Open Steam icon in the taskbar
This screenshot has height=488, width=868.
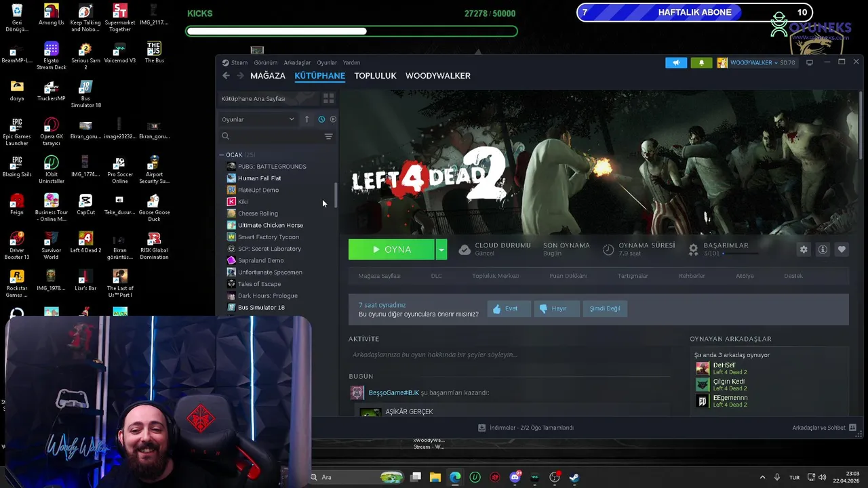click(x=574, y=477)
